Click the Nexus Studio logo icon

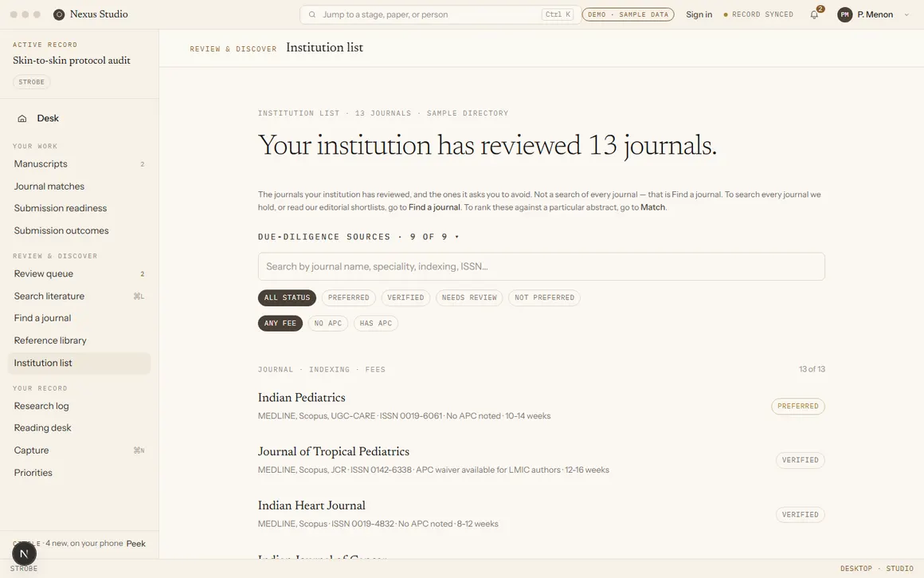(59, 14)
